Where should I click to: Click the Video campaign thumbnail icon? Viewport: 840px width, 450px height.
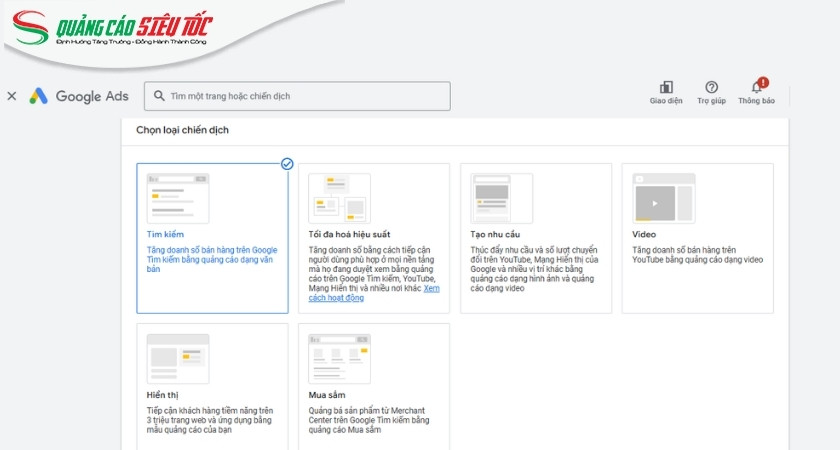tap(663, 198)
